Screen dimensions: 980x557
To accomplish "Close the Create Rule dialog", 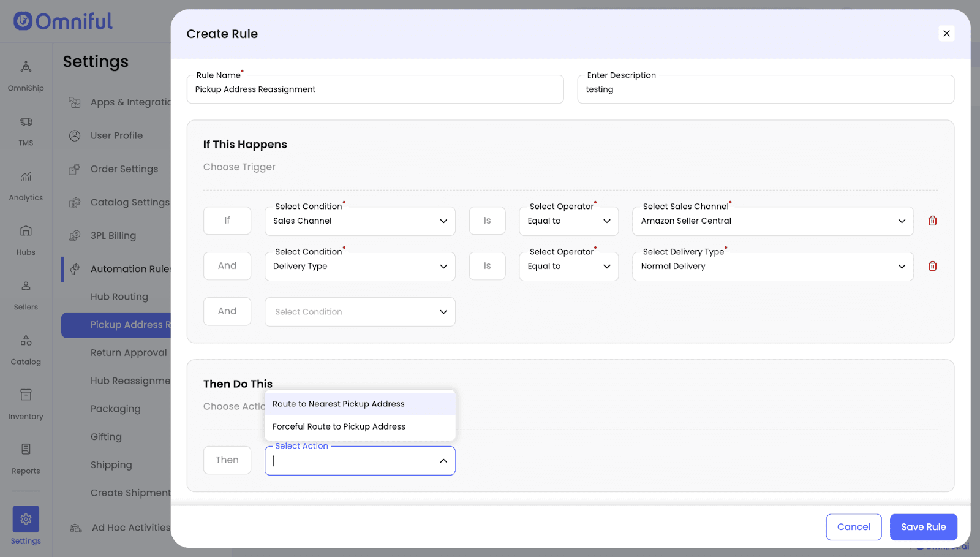I will click(946, 34).
